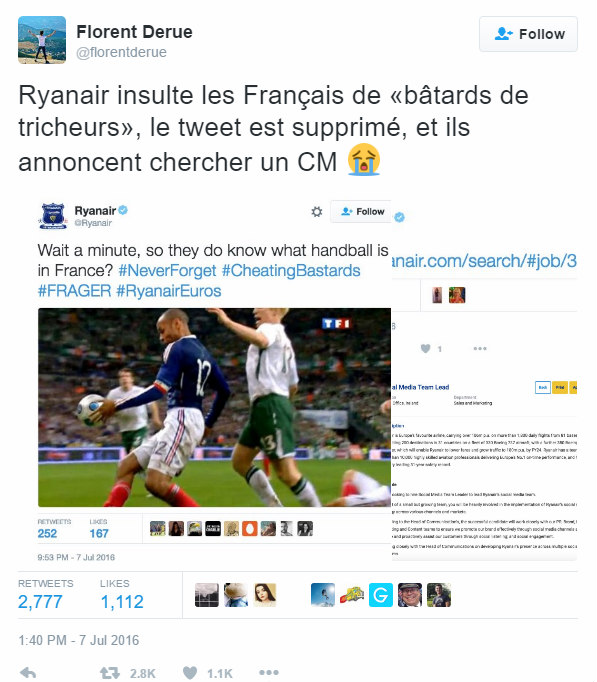Viewport: 597px width, 682px height.
Task: Click the reply arrow icon below the tweet
Action: click(28, 673)
